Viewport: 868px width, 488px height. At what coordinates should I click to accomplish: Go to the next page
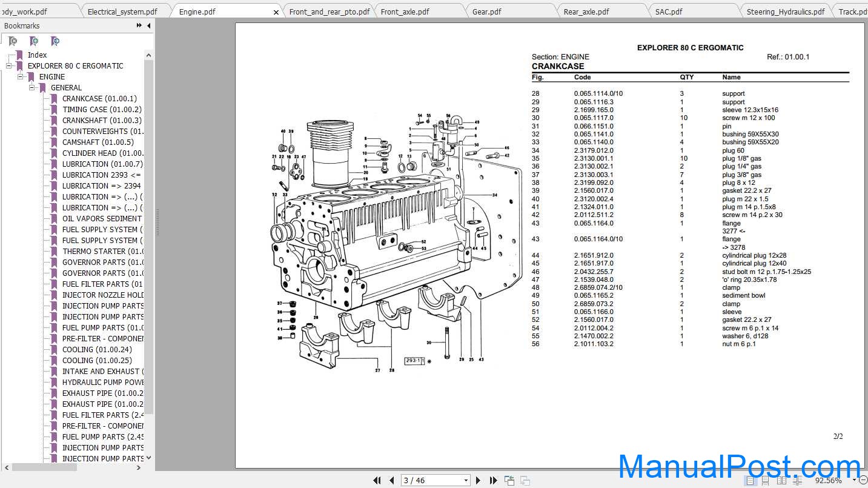[x=478, y=480]
